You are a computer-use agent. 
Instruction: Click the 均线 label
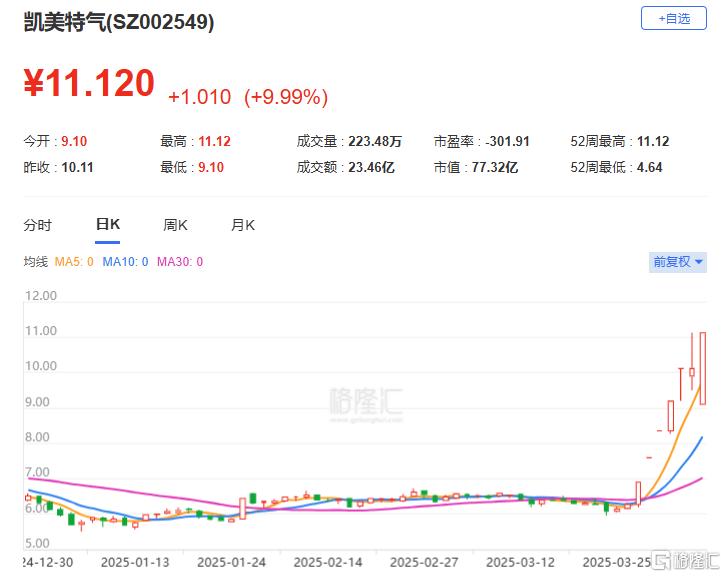coord(36,262)
